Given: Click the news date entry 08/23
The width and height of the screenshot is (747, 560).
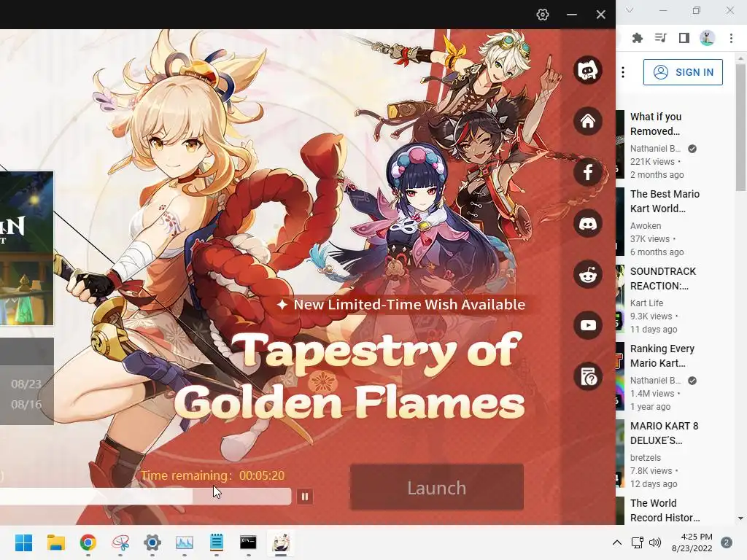Looking at the screenshot, I should [26, 384].
